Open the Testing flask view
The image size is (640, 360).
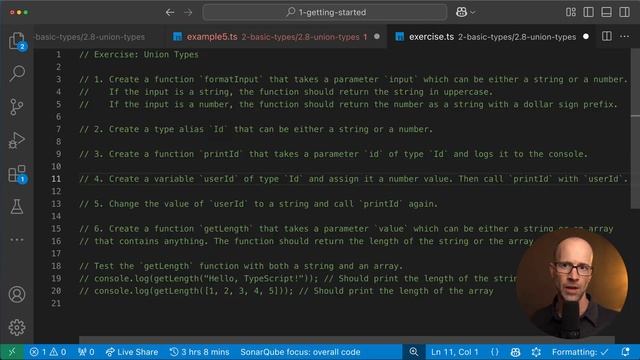click(17, 207)
